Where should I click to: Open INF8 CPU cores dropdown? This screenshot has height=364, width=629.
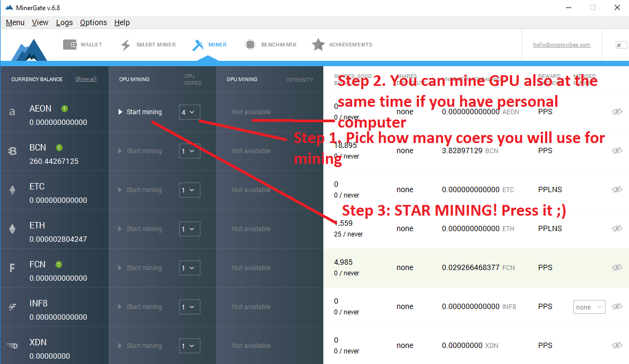[189, 307]
